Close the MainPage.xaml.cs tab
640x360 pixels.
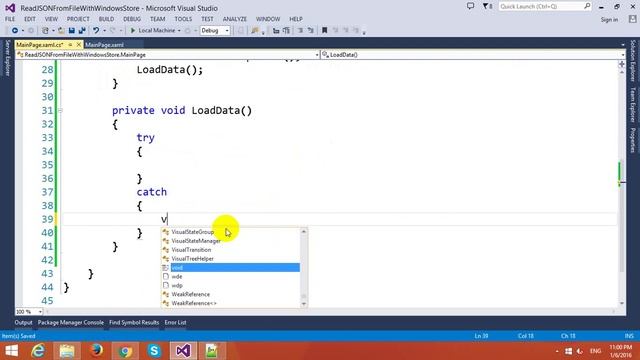coord(79,44)
